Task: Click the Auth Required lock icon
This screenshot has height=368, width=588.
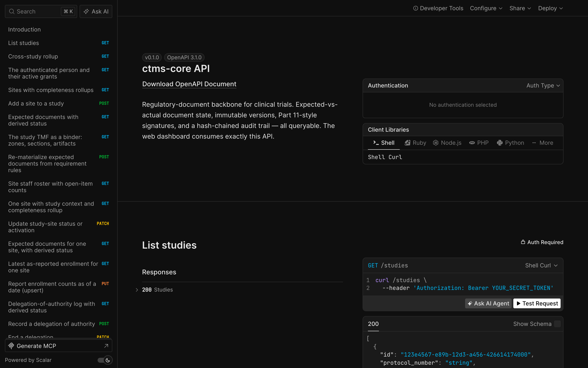Action: (x=523, y=242)
